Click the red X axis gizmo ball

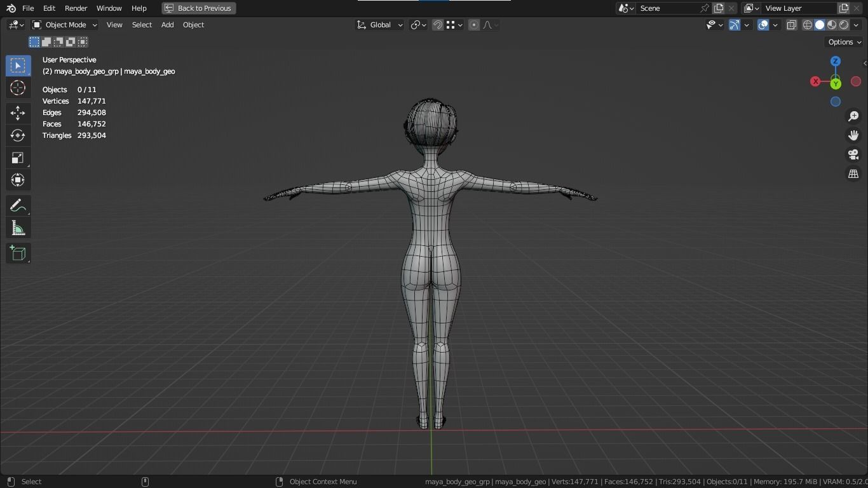(815, 81)
